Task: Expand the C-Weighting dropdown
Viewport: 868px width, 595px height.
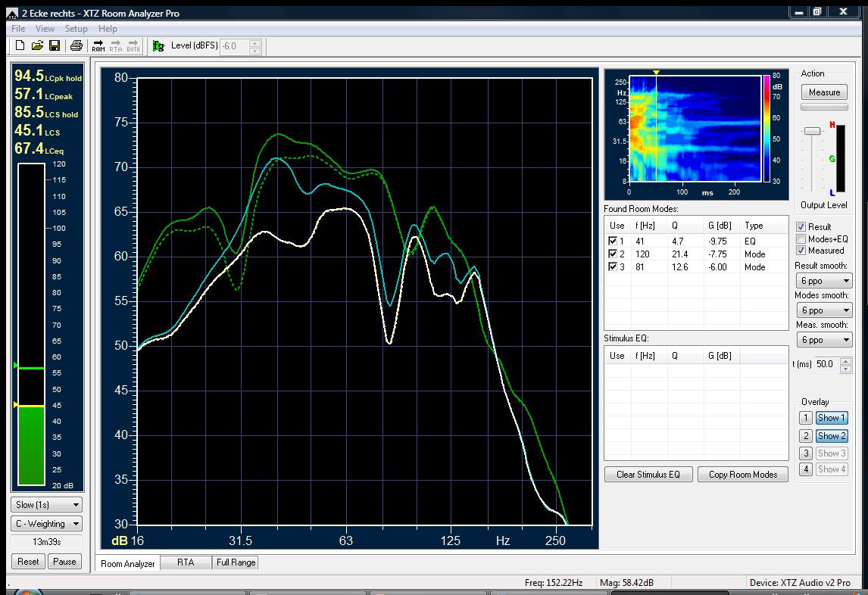Action: coord(46,524)
